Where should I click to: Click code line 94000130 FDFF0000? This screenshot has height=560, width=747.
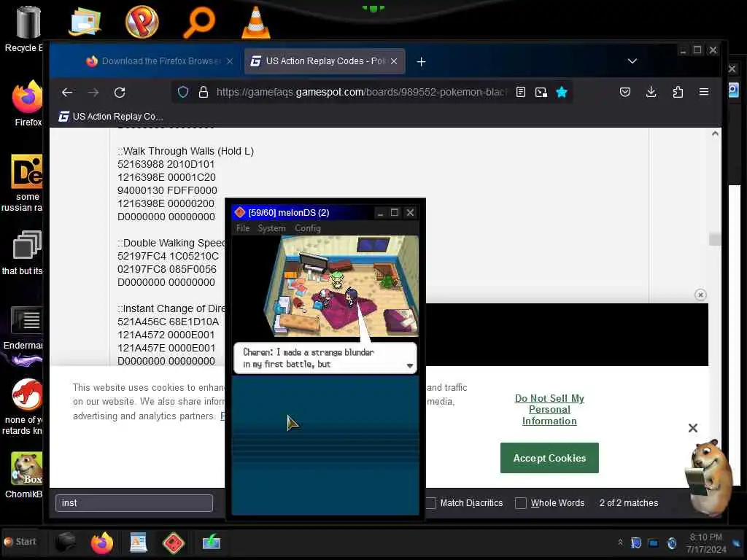[x=167, y=190]
